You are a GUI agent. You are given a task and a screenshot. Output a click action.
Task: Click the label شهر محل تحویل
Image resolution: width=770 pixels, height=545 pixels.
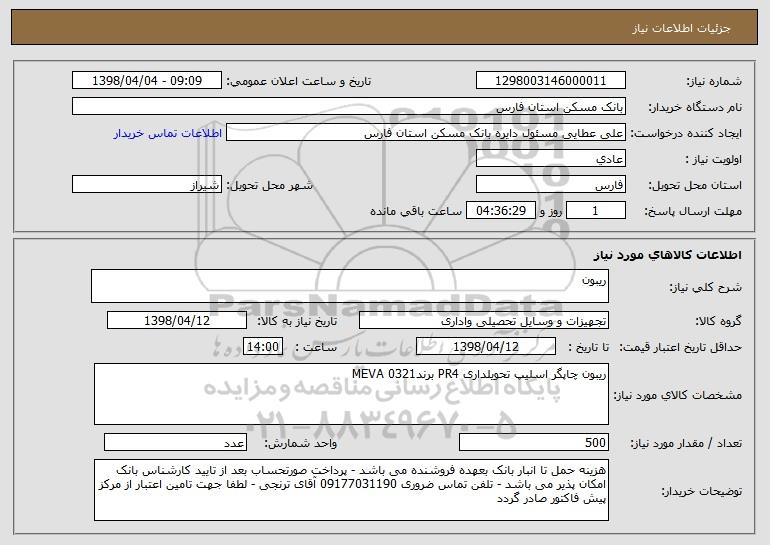pos(269,185)
